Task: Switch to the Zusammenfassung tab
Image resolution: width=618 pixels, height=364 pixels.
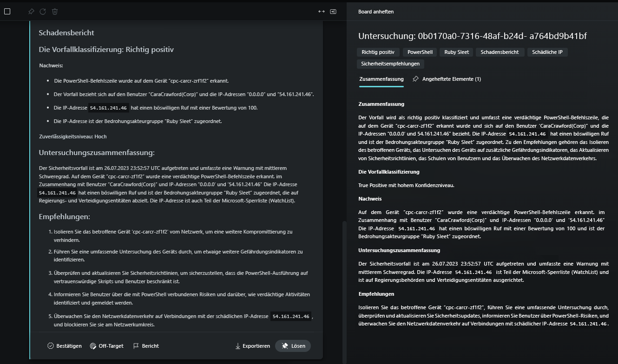Action: pos(381,79)
